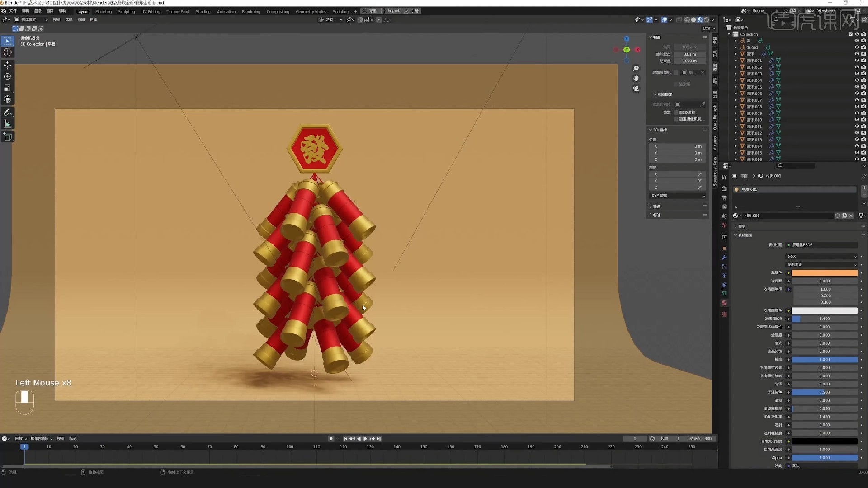Click the viewport zoom magnifier icon
The image size is (868, 488).
click(636, 68)
